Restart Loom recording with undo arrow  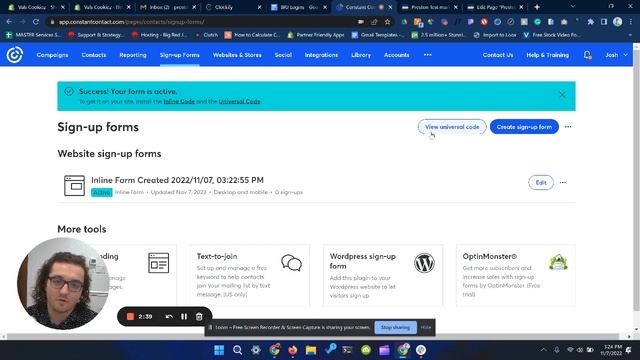point(169,316)
